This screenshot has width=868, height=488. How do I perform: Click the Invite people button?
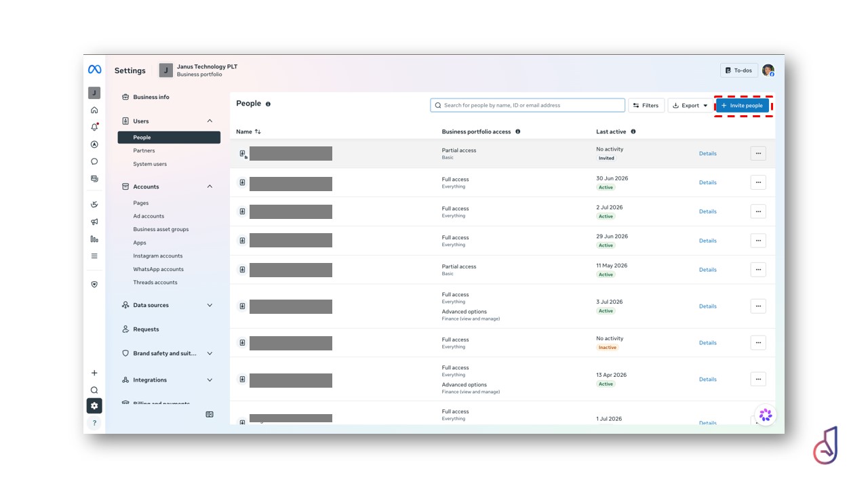[743, 106]
